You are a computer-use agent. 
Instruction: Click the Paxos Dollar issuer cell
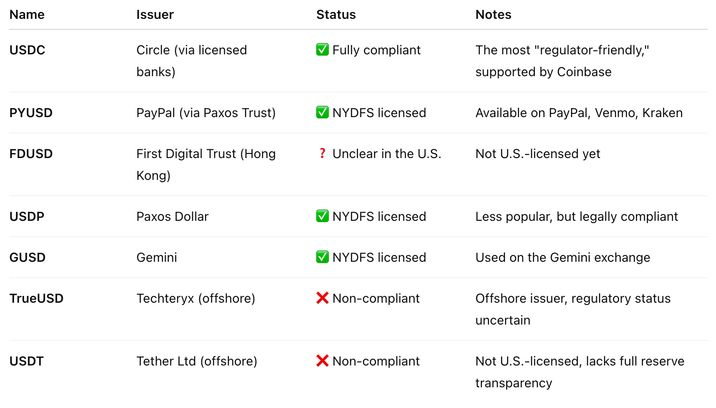pyautogui.click(x=172, y=217)
